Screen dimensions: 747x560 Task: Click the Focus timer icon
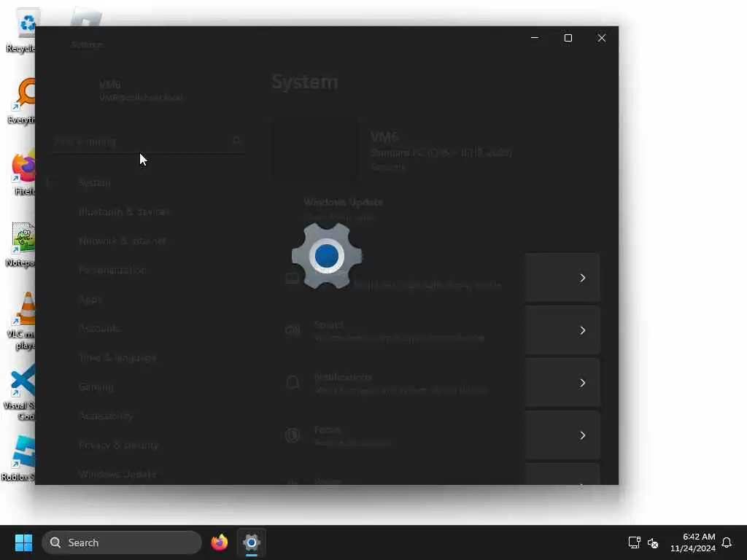click(293, 435)
